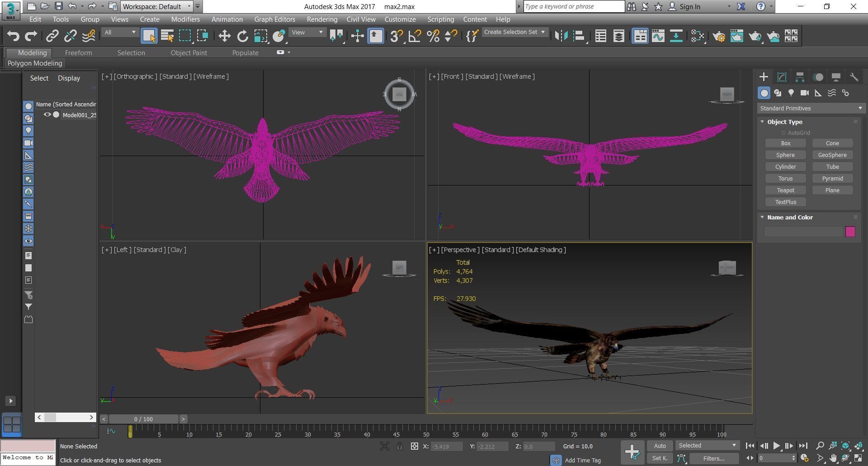Click the Maximize Viewport Toggle icon

pos(859,458)
